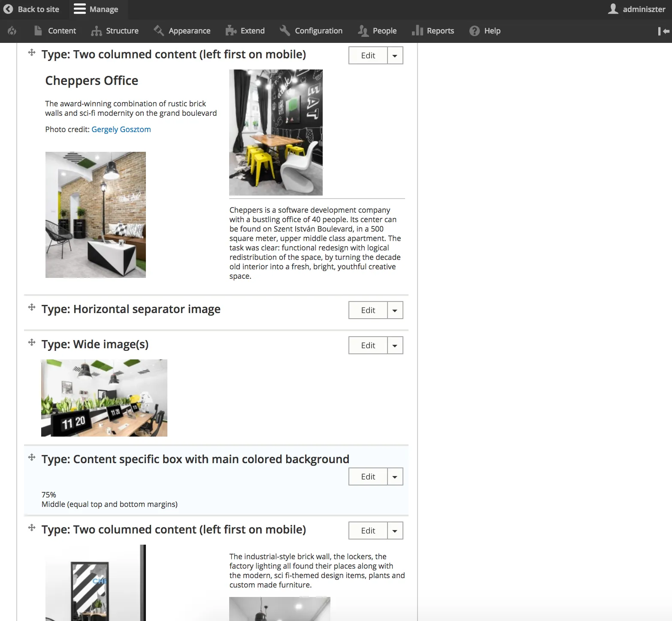Edit the Horizontal separator image paragraph

tap(368, 310)
